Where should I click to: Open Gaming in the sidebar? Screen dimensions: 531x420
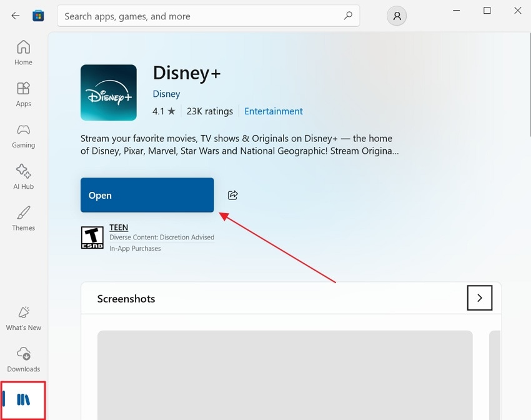tap(23, 136)
